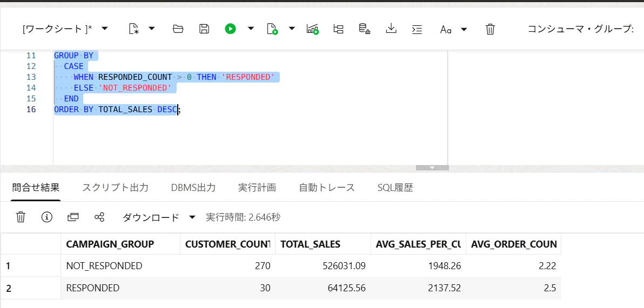Expand the font size dropdown arrow
644x308 pixels.
click(464, 29)
